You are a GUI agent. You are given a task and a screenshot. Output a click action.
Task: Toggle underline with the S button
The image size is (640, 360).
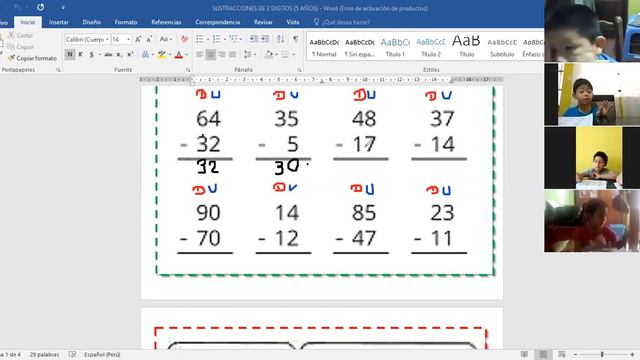(91, 54)
